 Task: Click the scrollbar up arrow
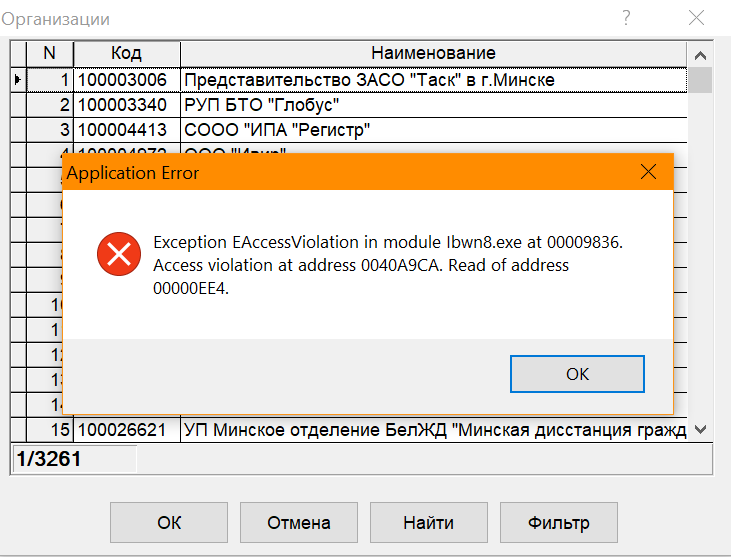(x=700, y=55)
